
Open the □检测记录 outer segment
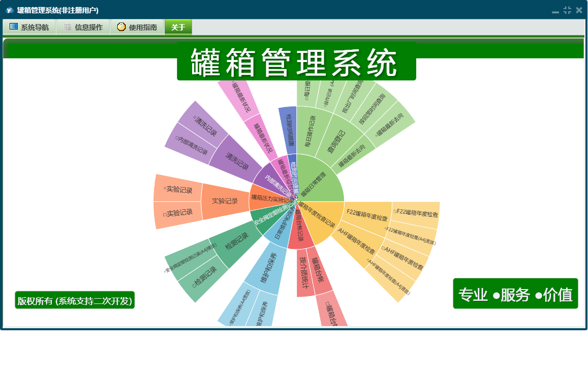tap(204, 277)
